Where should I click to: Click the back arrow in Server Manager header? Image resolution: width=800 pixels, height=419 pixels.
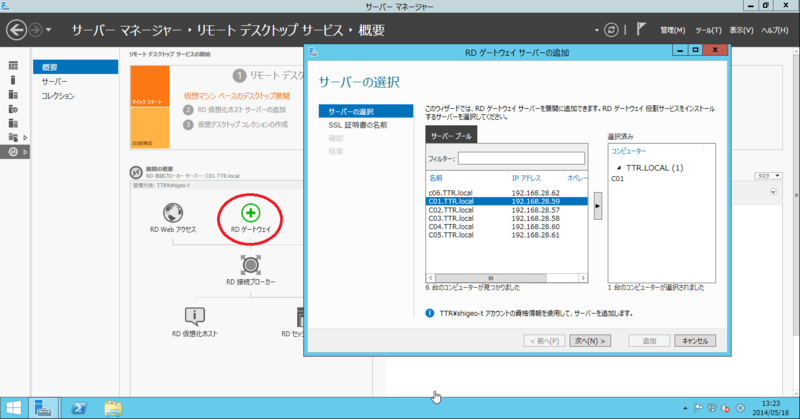pos(16,30)
